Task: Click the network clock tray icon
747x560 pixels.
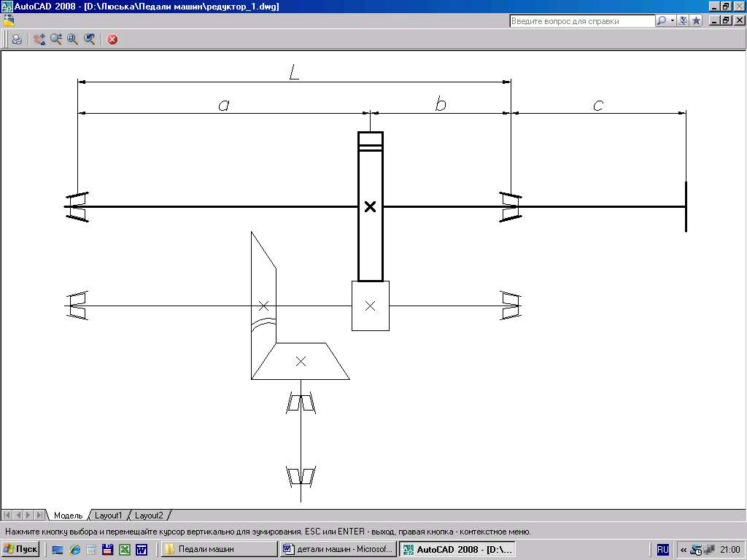Action: click(x=696, y=550)
